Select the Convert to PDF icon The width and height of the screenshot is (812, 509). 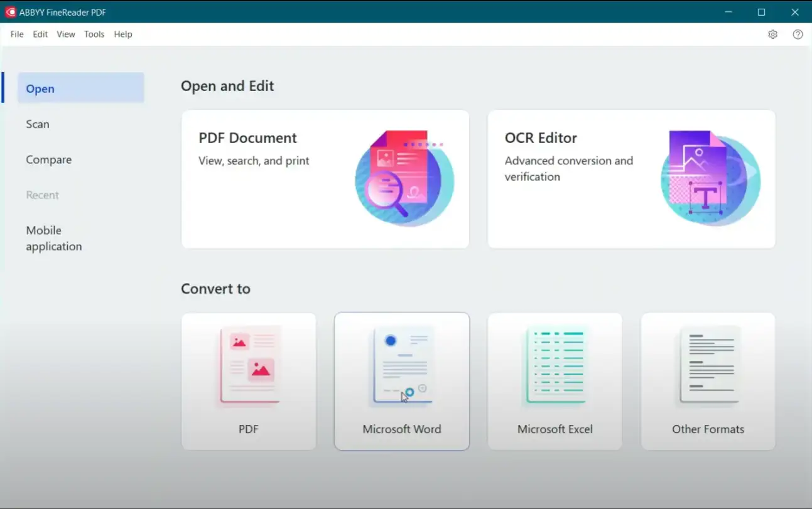(x=249, y=366)
